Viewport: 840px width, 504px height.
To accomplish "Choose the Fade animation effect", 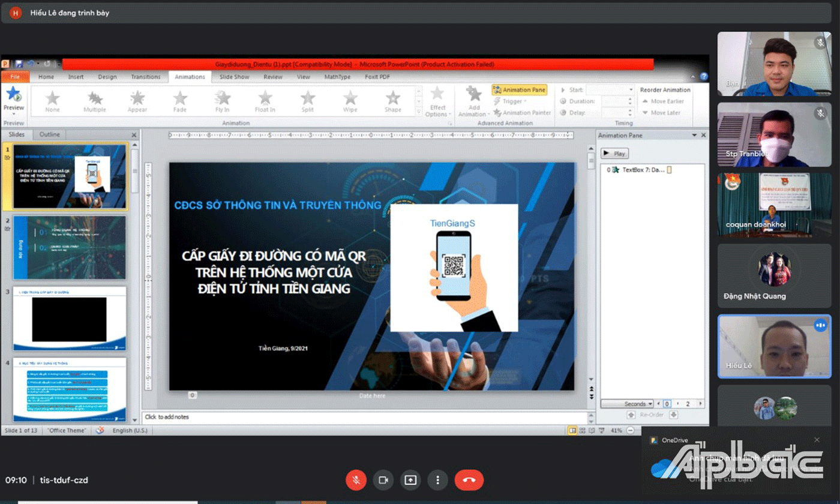I will pos(180,101).
